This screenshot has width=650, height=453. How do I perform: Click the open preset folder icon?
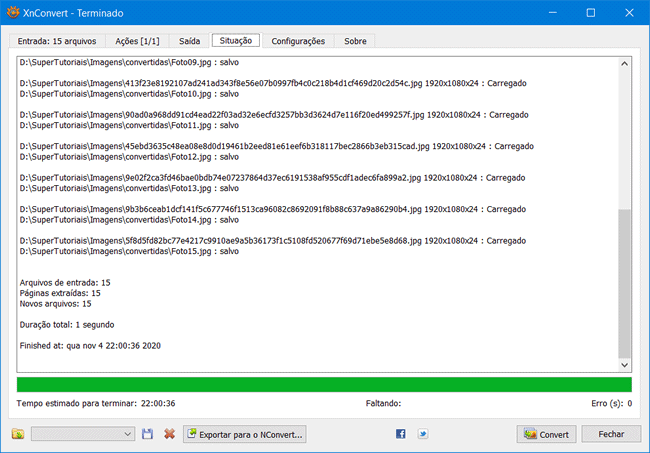17,434
